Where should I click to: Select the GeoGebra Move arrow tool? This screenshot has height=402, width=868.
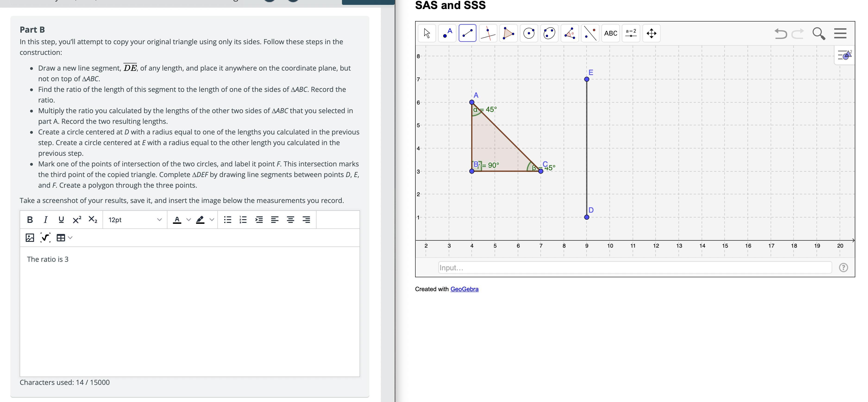tap(426, 33)
